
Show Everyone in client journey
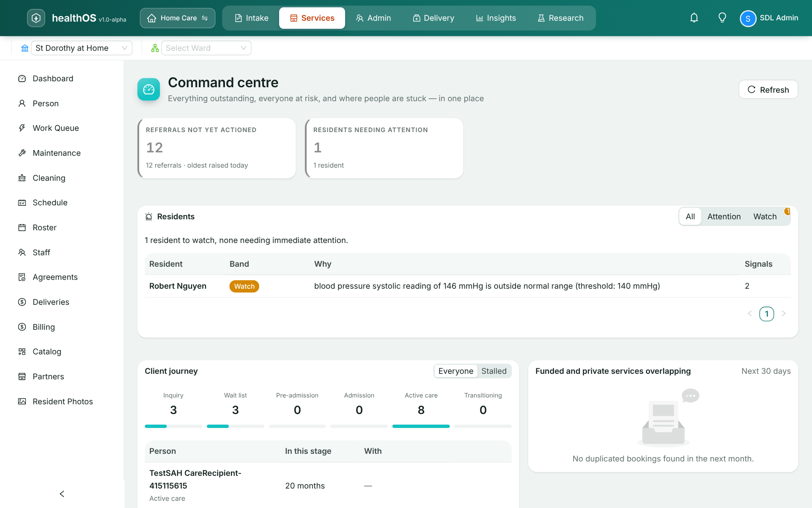click(x=455, y=371)
